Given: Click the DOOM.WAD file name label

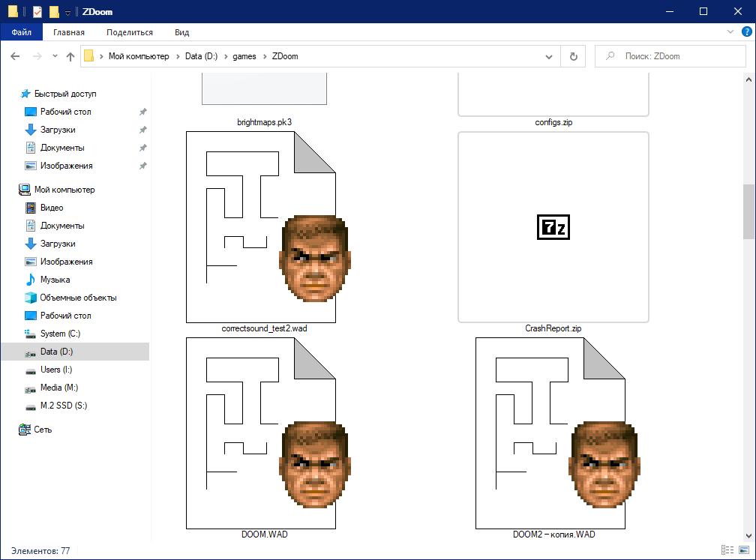Looking at the screenshot, I should 264,535.
